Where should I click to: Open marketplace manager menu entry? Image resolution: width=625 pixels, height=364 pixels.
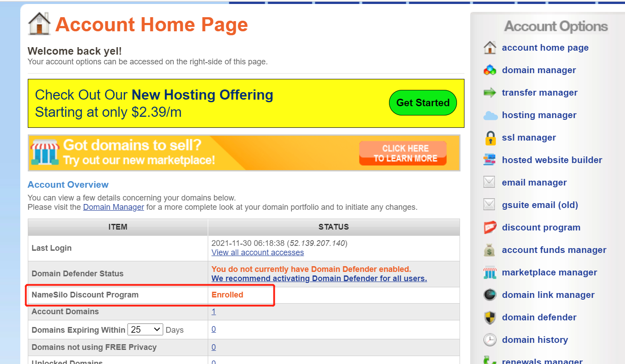pyautogui.click(x=550, y=272)
